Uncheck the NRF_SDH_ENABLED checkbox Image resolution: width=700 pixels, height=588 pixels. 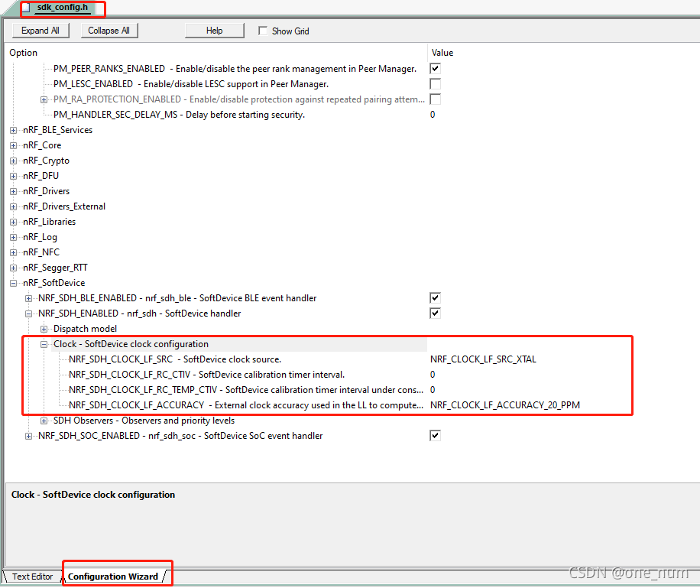[436, 313]
